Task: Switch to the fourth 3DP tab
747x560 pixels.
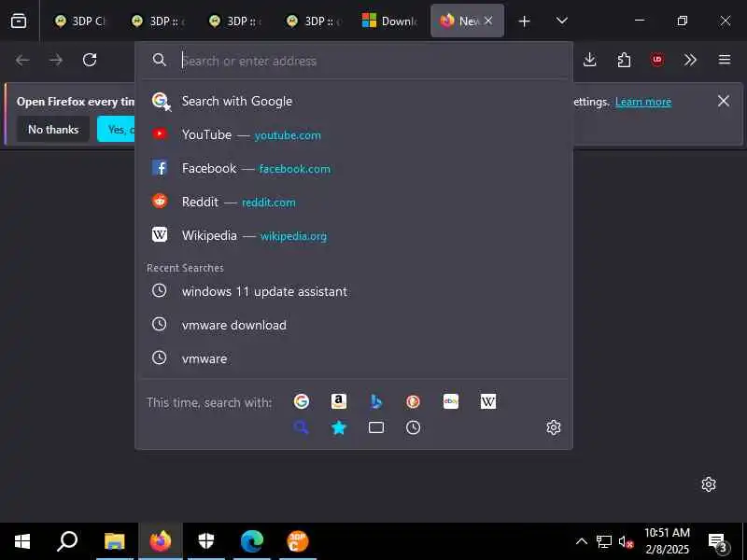Action: pyautogui.click(x=314, y=21)
